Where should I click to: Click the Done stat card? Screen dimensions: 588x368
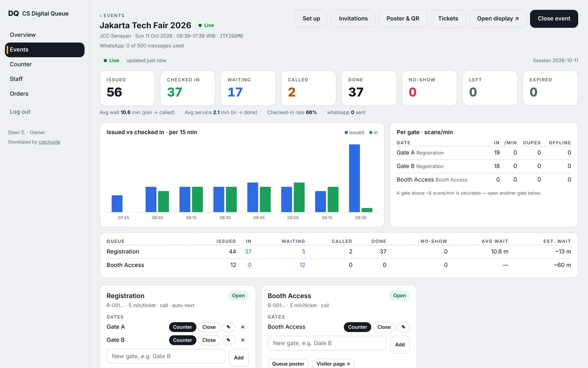point(369,88)
